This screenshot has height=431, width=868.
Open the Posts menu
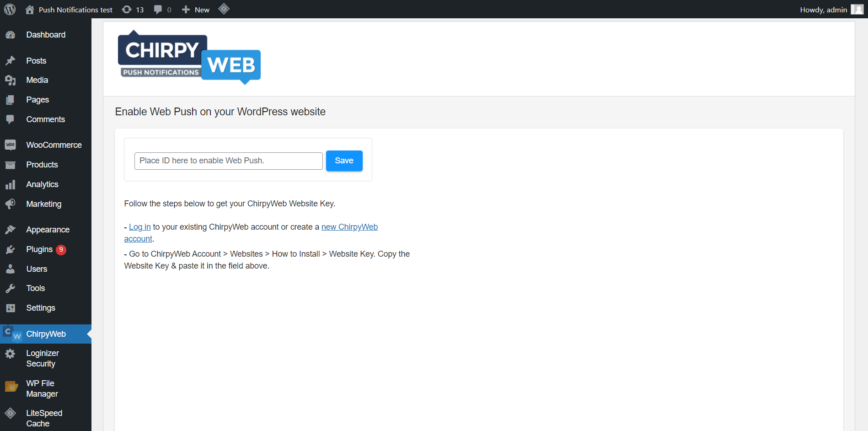pos(36,61)
